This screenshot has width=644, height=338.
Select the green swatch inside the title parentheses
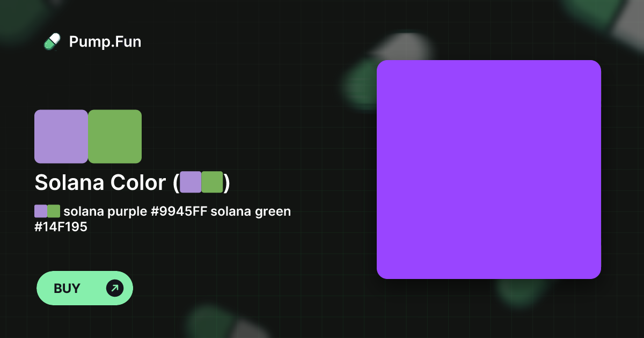tap(213, 182)
